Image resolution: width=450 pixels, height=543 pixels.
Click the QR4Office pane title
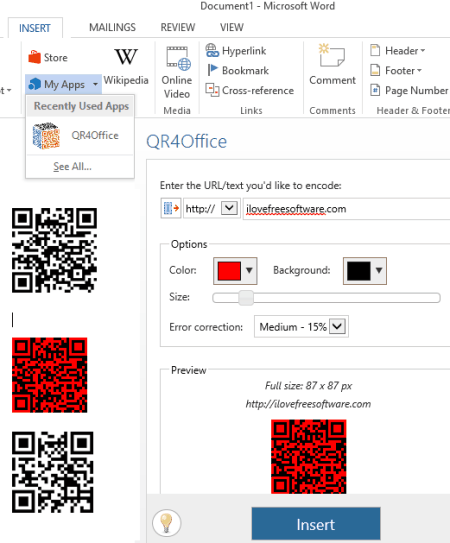(186, 141)
